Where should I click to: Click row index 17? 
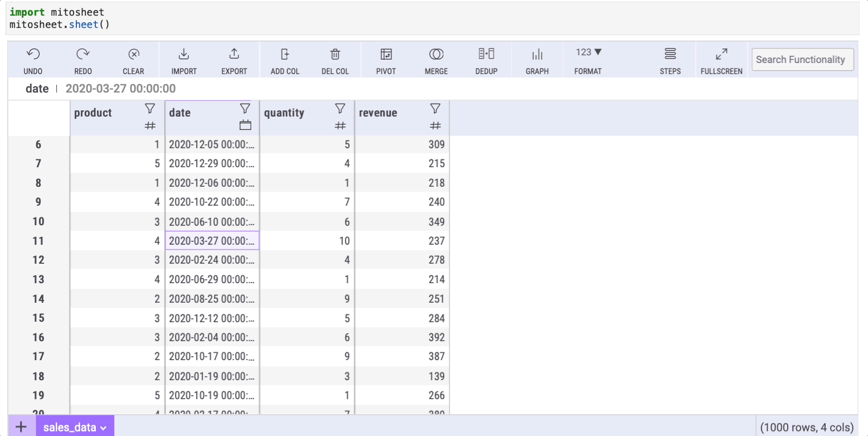point(38,356)
